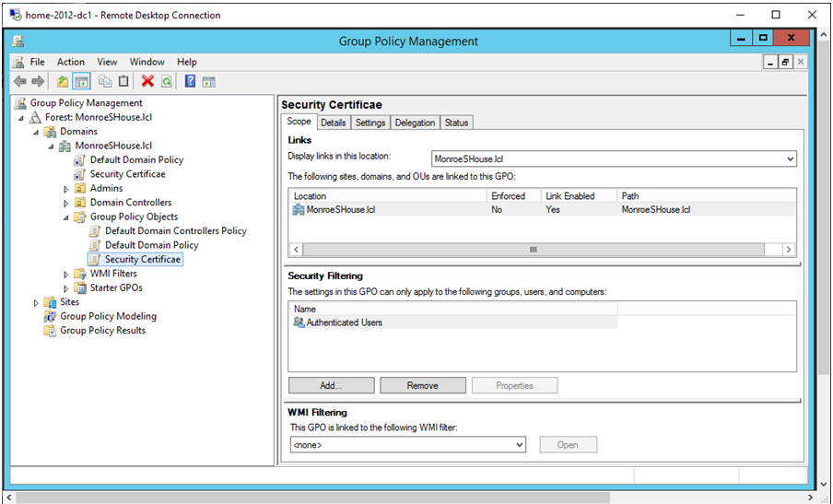Toggle the Show/Hide Console Tree icon
The image size is (833, 504).
(81, 81)
